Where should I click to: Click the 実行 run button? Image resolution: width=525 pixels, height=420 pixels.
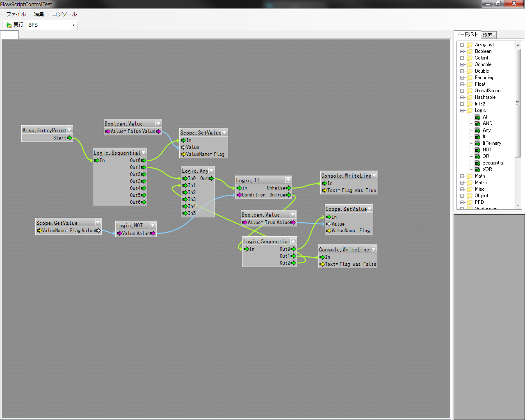[15, 25]
